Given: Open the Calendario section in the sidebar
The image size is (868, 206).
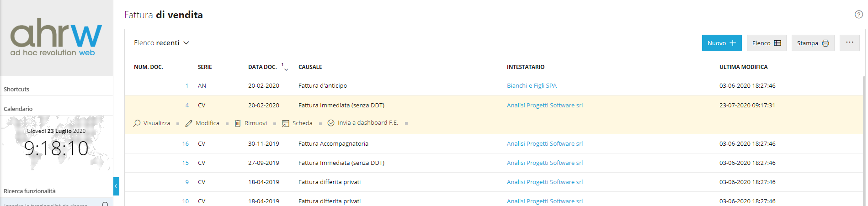Looking at the screenshot, I should (18, 109).
